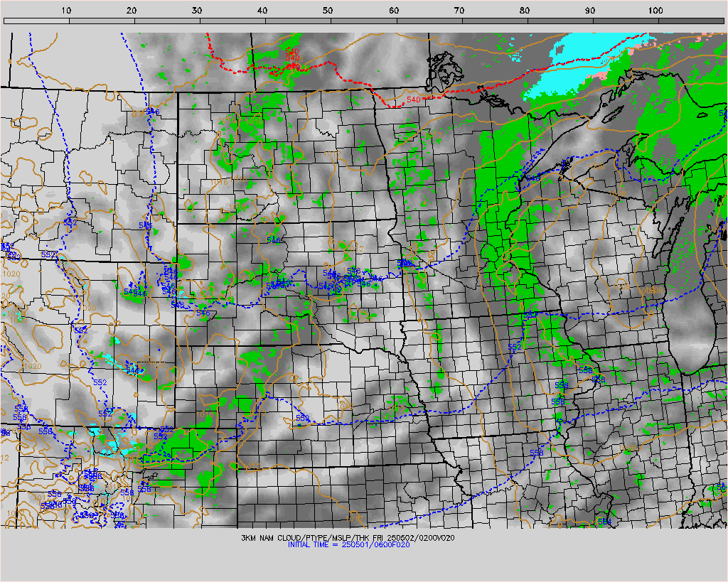The height and width of the screenshot is (582, 728).
Task: Click the "10" label on cloud scale
Action: click(66, 11)
